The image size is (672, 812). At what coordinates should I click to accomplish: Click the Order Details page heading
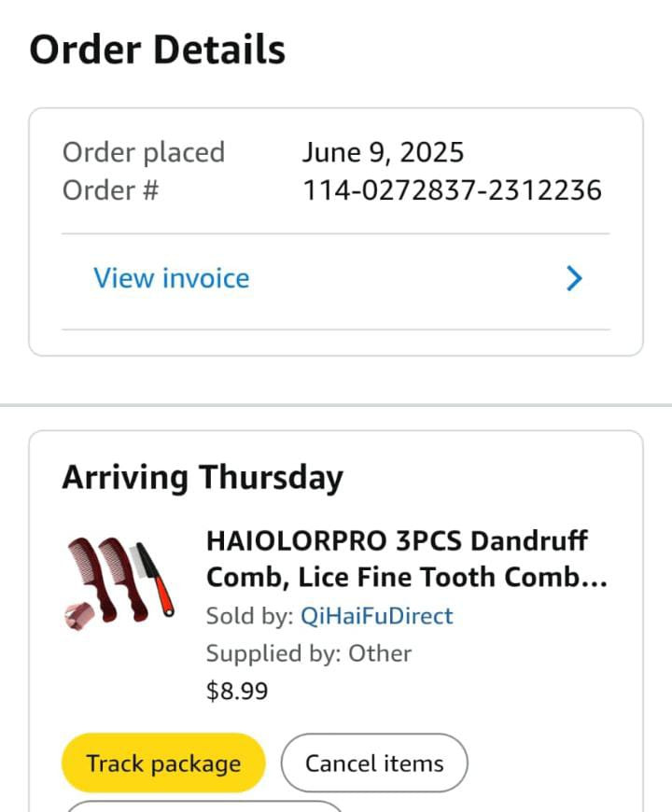point(157,49)
